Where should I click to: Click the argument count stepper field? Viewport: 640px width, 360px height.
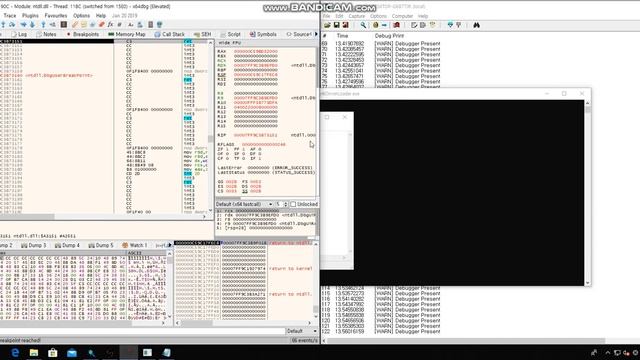tap(281, 204)
